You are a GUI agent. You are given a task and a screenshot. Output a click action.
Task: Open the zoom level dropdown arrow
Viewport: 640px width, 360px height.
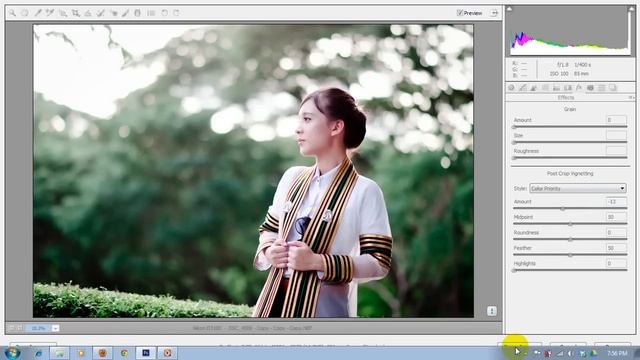56,328
